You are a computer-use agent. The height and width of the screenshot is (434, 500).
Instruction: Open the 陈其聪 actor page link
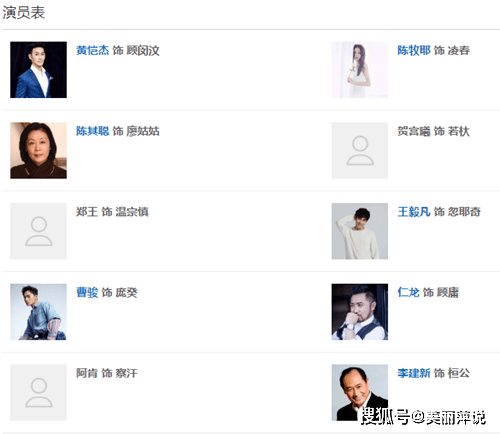tap(93, 131)
